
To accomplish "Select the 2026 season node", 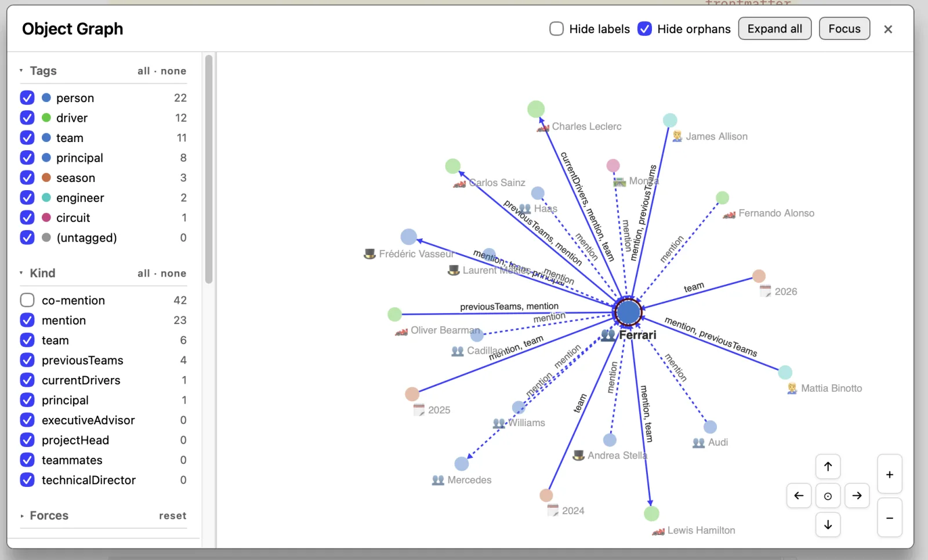I will click(759, 276).
